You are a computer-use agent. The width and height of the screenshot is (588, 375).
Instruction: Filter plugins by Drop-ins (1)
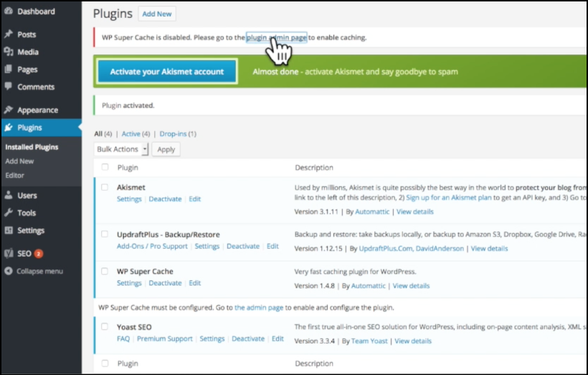coord(178,134)
